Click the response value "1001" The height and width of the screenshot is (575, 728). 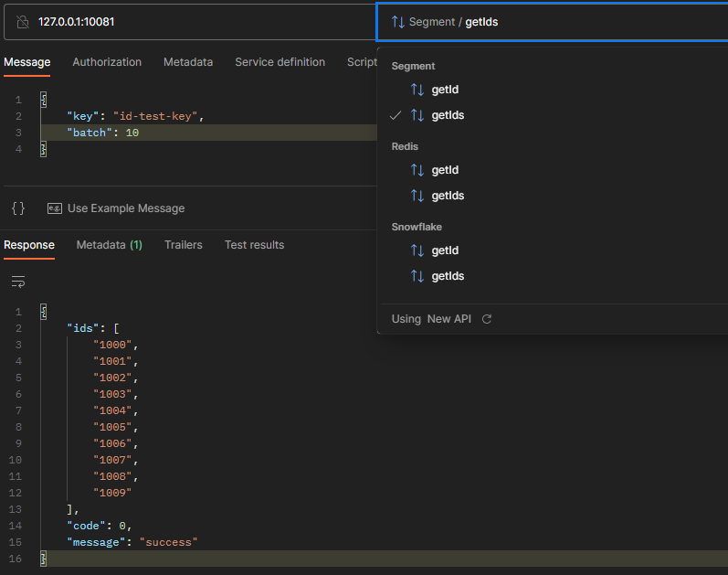coord(112,361)
